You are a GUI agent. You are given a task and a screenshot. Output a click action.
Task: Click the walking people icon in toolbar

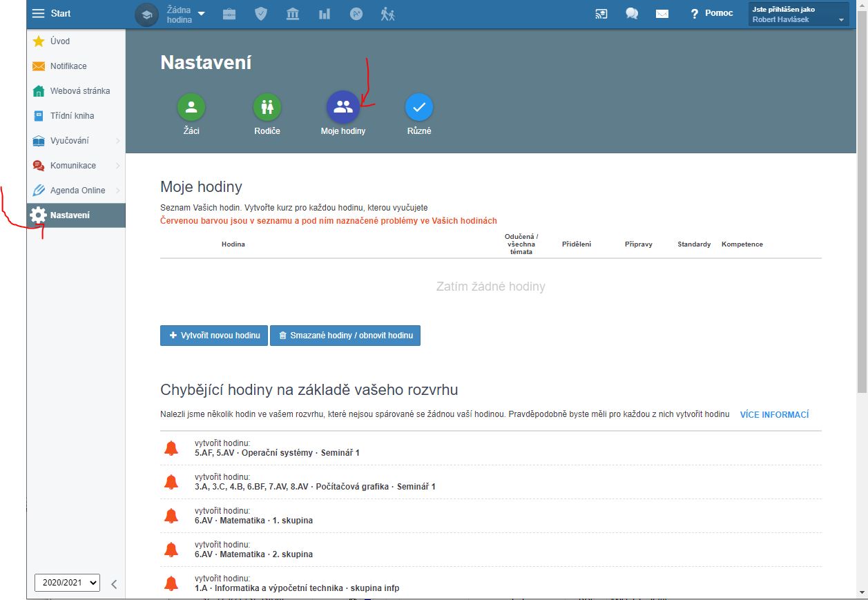pyautogui.click(x=387, y=14)
